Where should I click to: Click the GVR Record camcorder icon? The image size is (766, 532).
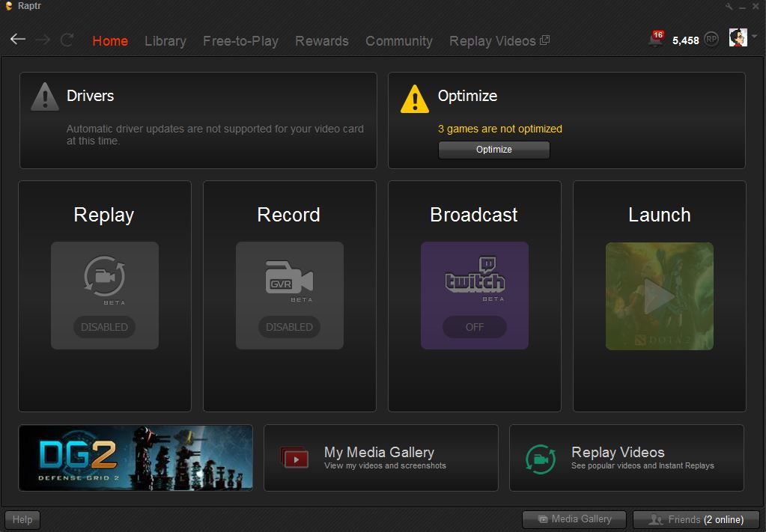(289, 278)
